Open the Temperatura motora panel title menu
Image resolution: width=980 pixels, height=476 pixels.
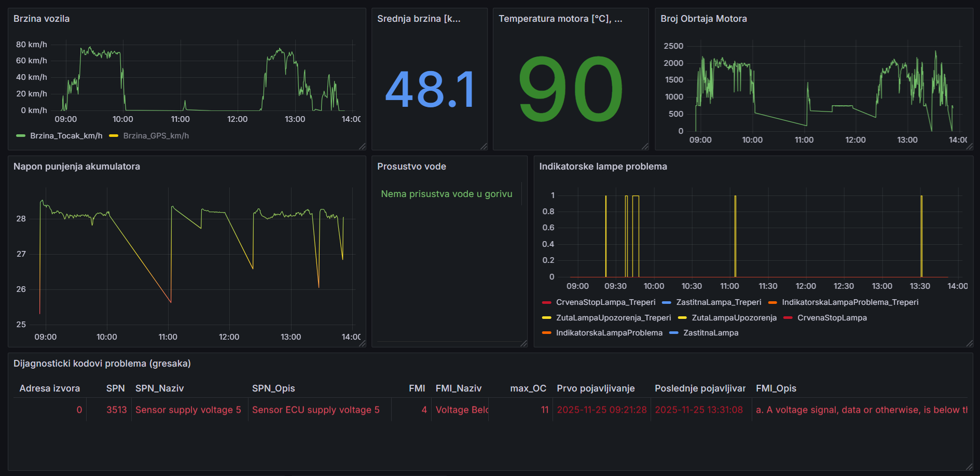click(x=560, y=19)
